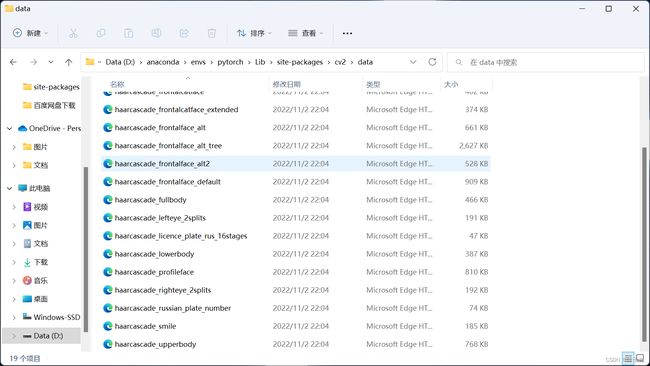Collapse the OneDrive tree node

(x=9, y=128)
